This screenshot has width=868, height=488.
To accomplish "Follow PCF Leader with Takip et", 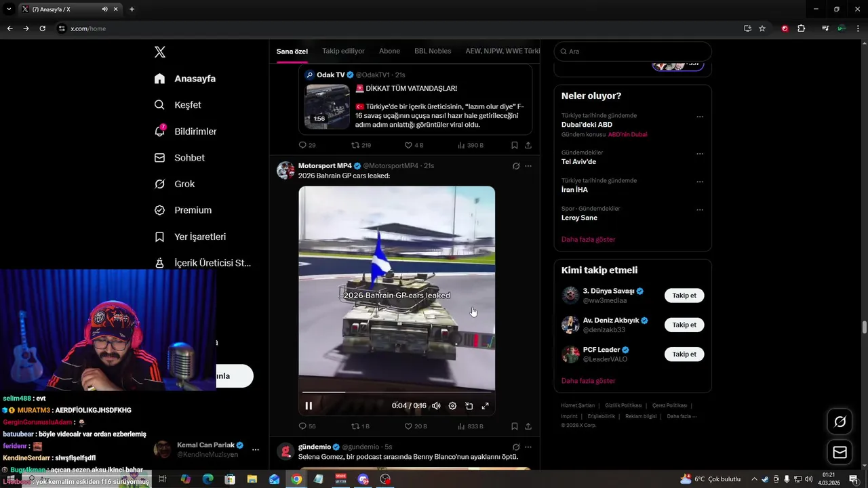I will [x=684, y=354].
